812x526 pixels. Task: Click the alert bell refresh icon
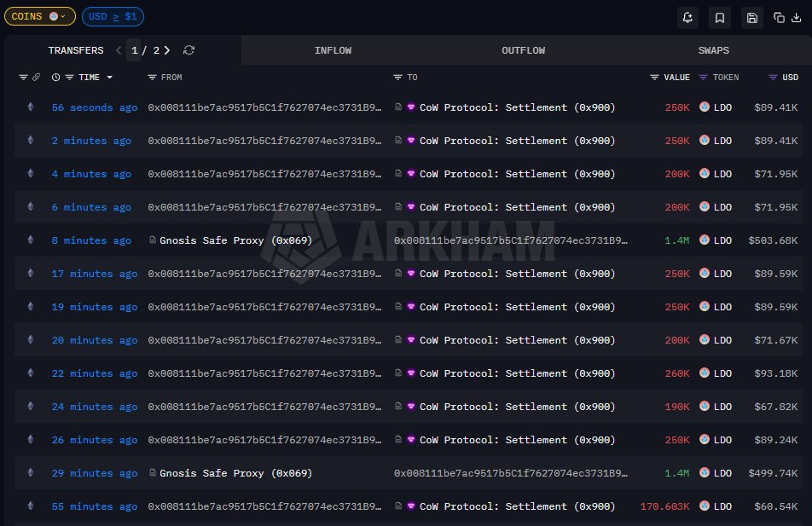687,18
